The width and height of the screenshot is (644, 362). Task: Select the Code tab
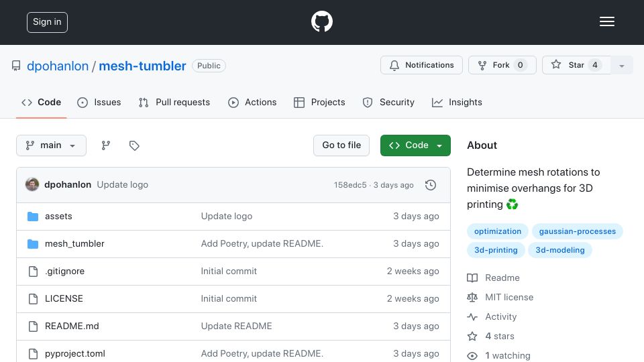click(x=41, y=102)
